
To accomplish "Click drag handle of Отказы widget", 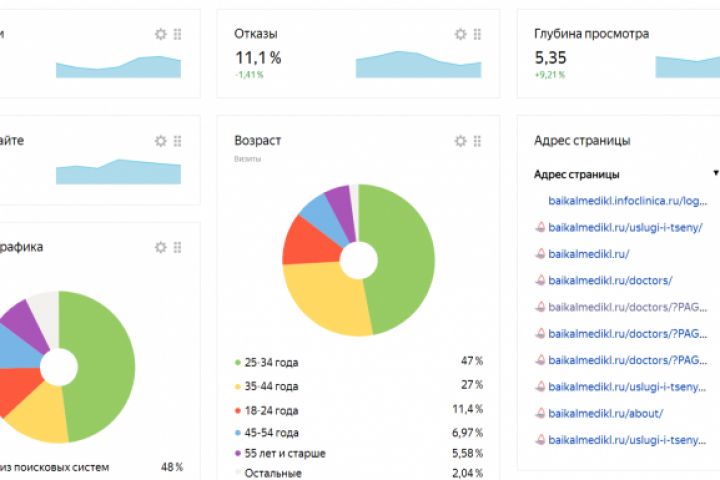I will point(478,34).
